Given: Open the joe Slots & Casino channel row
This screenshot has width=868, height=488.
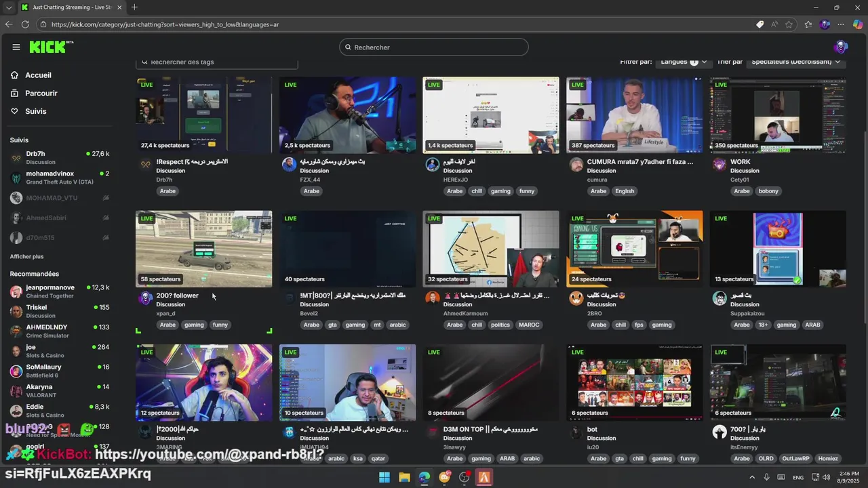Looking at the screenshot, I should point(60,351).
